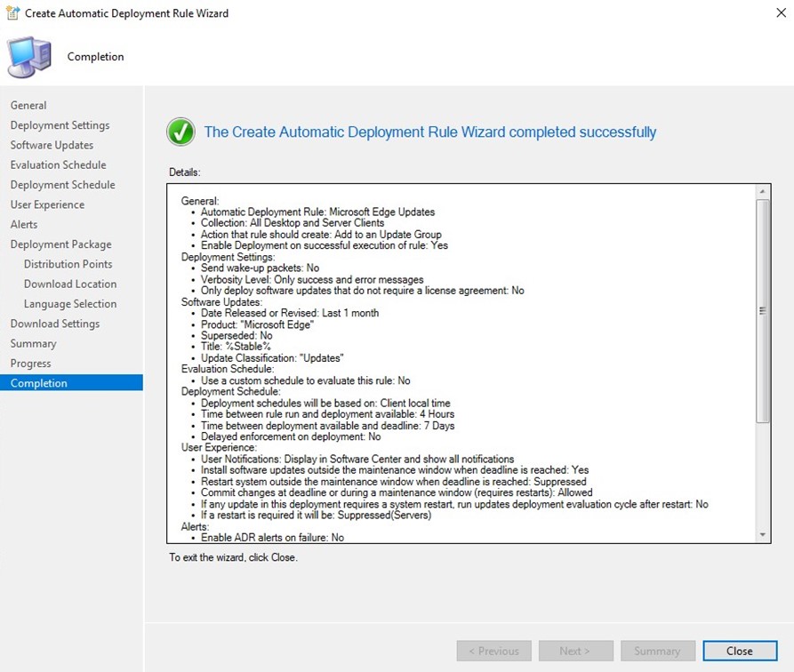Click 'User Notifications: Display in Software Center' line
The width and height of the screenshot is (794, 672).
tap(357, 460)
